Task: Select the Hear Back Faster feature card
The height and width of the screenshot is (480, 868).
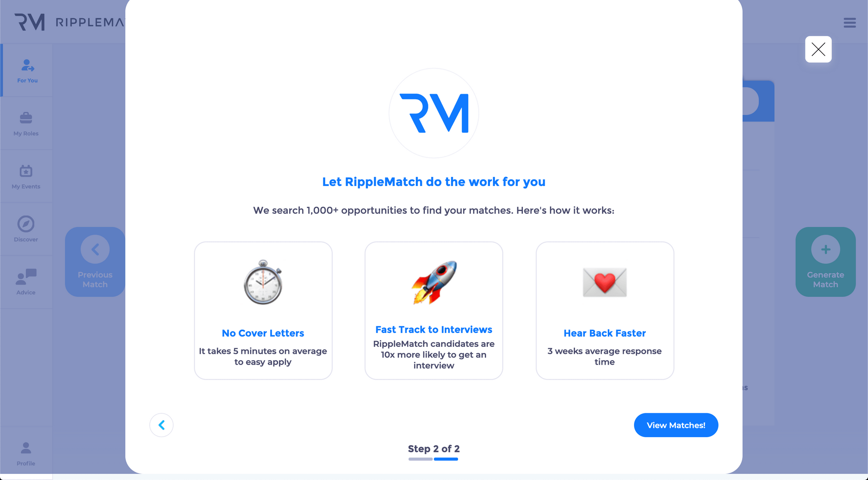Action: 605,310
